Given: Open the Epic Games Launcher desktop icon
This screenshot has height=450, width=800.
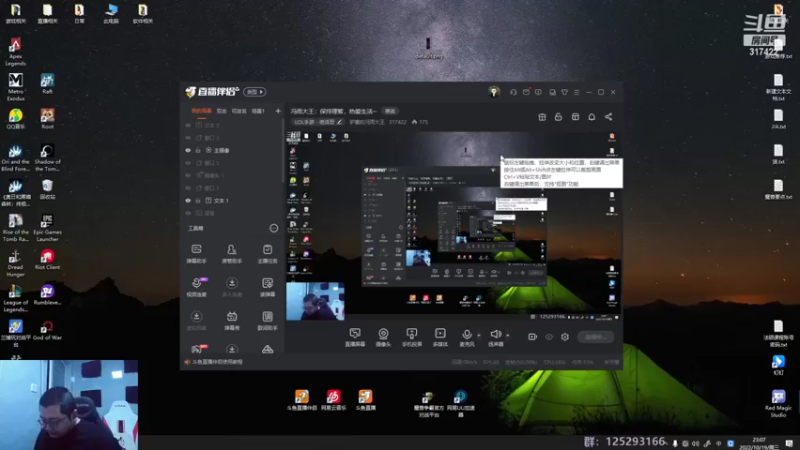Looking at the screenshot, I should pyautogui.click(x=47, y=228).
